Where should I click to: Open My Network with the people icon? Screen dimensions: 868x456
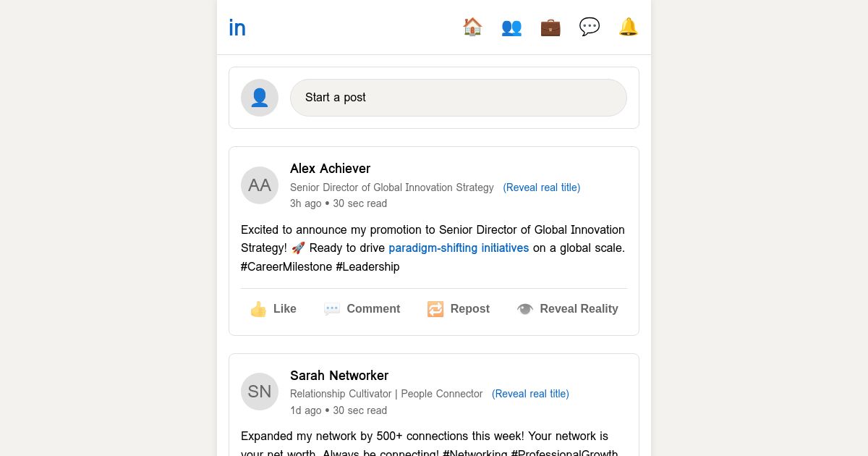point(511,27)
